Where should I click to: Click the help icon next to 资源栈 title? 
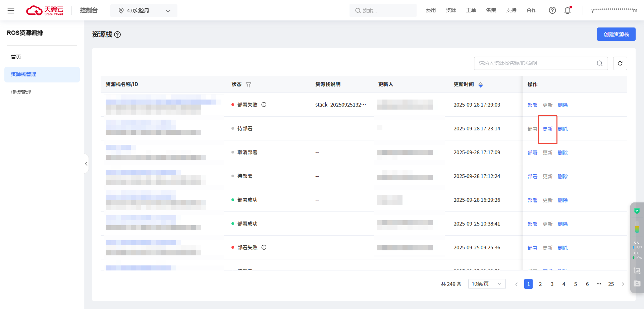point(117,35)
